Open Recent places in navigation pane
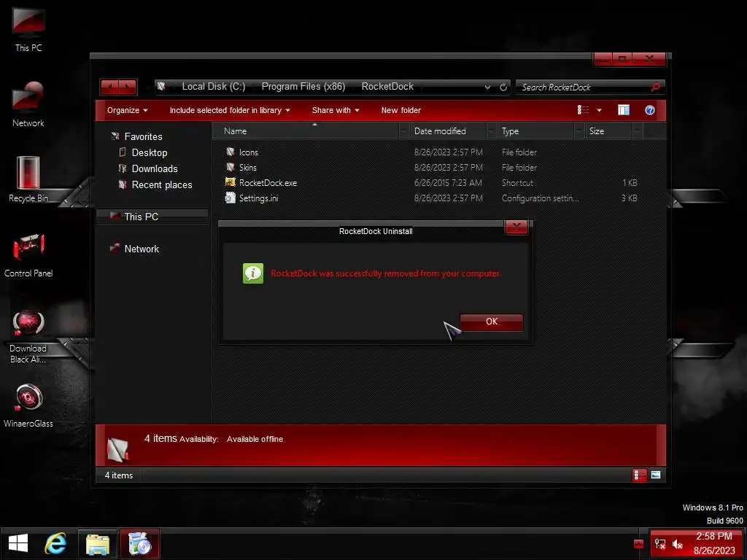This screenshot has height=560, width=747. coord(161,184)
